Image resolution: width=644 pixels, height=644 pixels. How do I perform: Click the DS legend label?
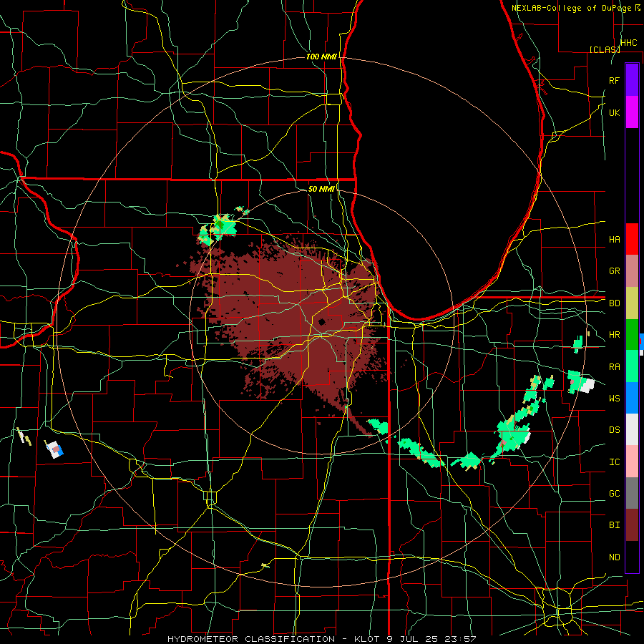pyautogui.click(x=615, y=430)
